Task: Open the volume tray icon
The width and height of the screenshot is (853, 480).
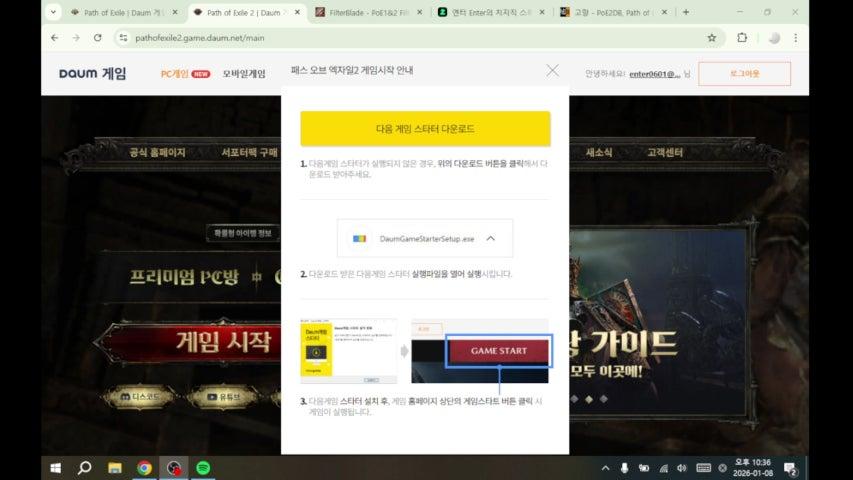Action: point(682,468)
